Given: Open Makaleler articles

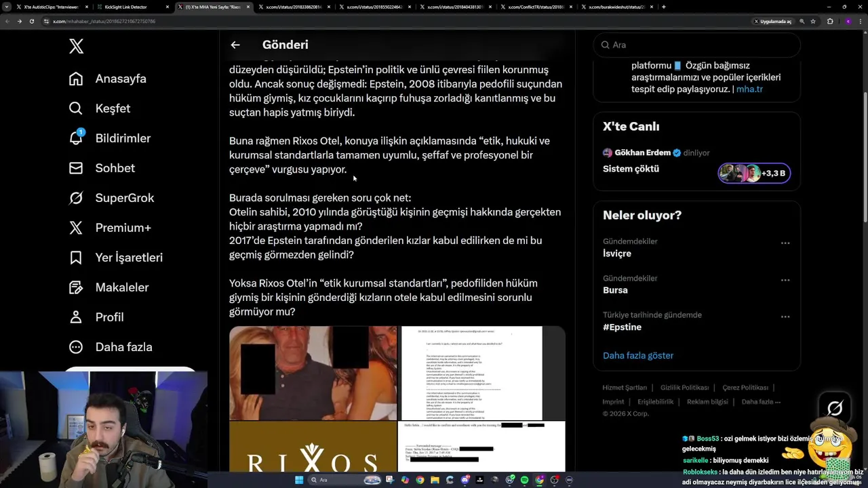Looking at the screenshot, I should click(x=108, y=287).
